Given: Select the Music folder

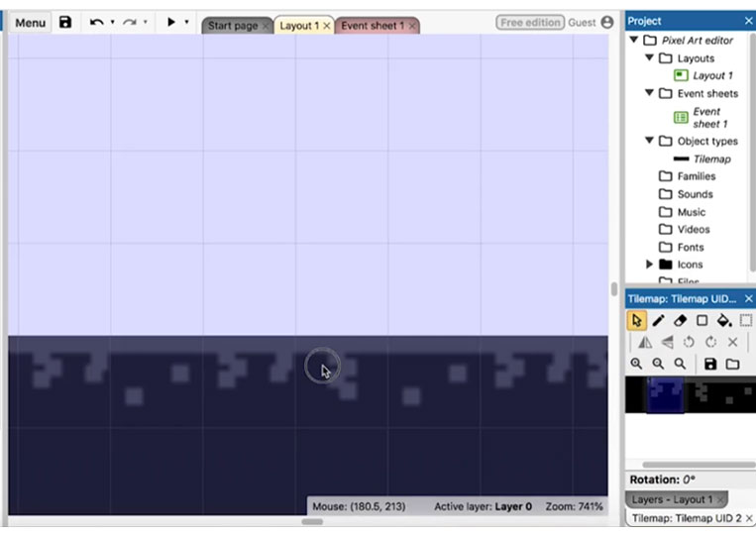Looking at the screenshot, I should (x=691, y=212).
